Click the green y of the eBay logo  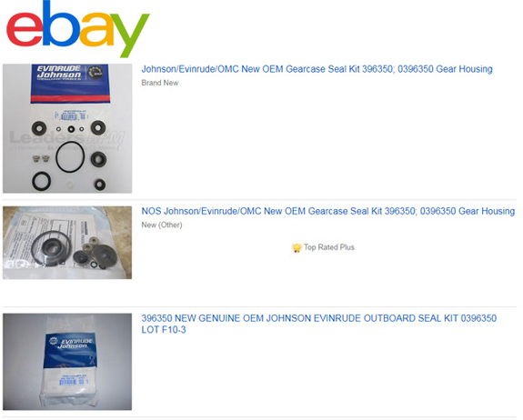pos(130,35)
